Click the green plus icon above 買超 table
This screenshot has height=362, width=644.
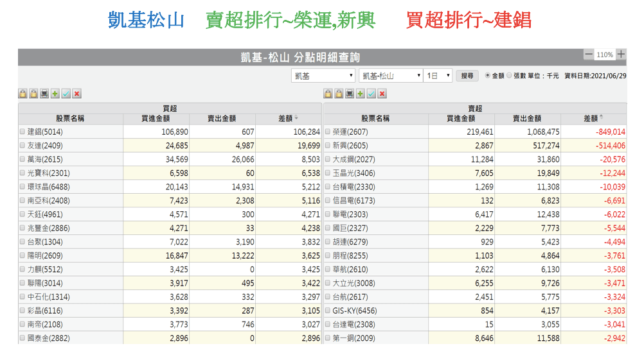tap(55, 94)
